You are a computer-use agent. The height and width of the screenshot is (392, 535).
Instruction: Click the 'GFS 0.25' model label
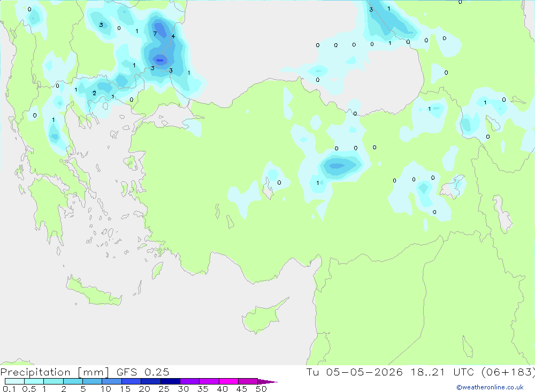pyautogui.click(x=143, y=372)
